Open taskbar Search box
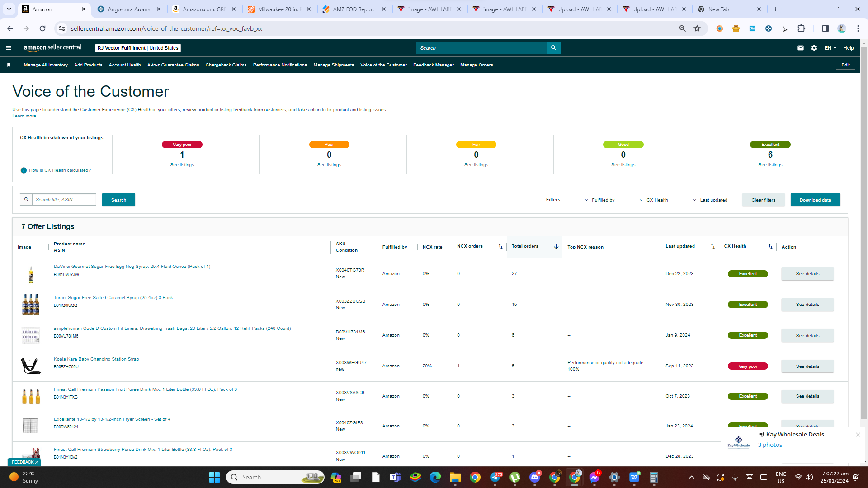 point(275,477)
